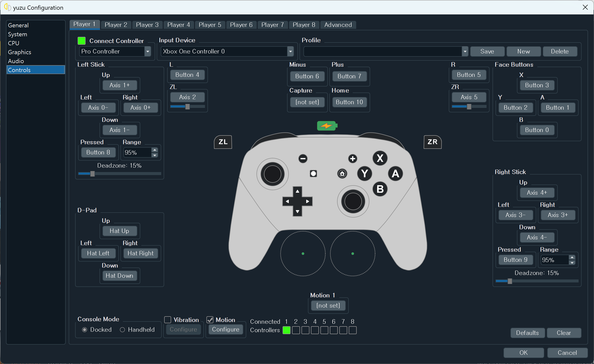Viewport: 594px width, 364px height.
Task: Click the Right Stick deadzone slider
Action: pos(537,281)
